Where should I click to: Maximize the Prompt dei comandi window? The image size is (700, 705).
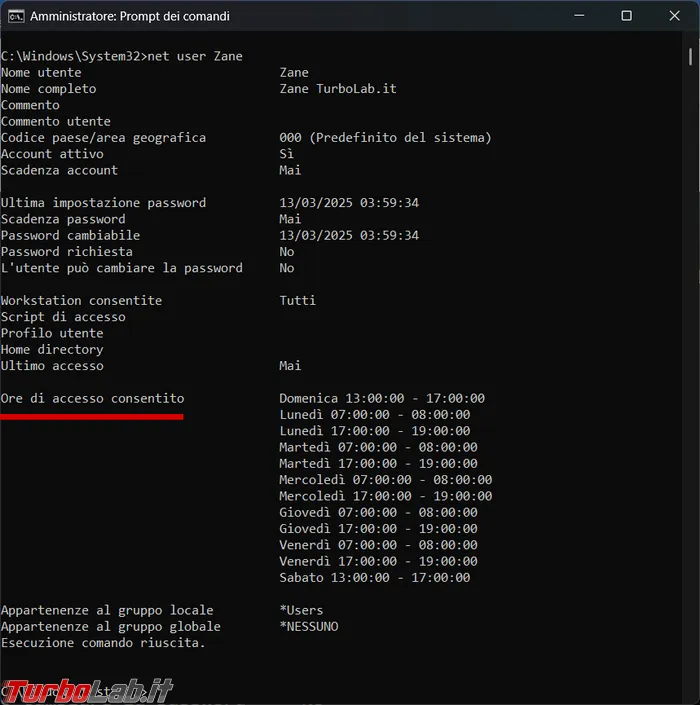[626, 16]
